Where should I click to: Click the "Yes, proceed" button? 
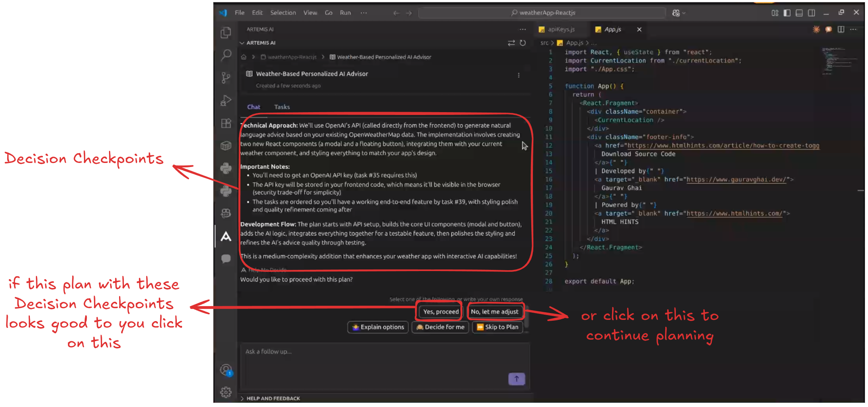click(x=441, y=311)
